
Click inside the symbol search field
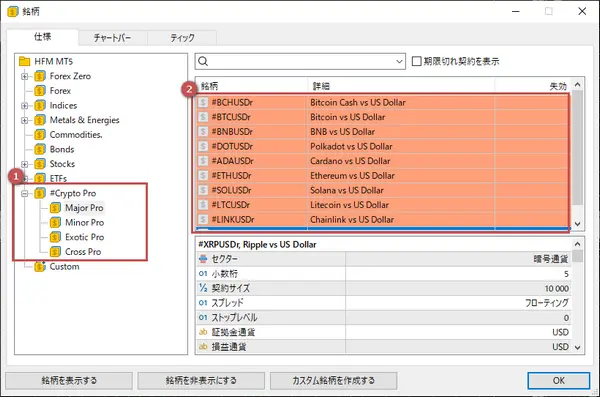tap(300, 61)
